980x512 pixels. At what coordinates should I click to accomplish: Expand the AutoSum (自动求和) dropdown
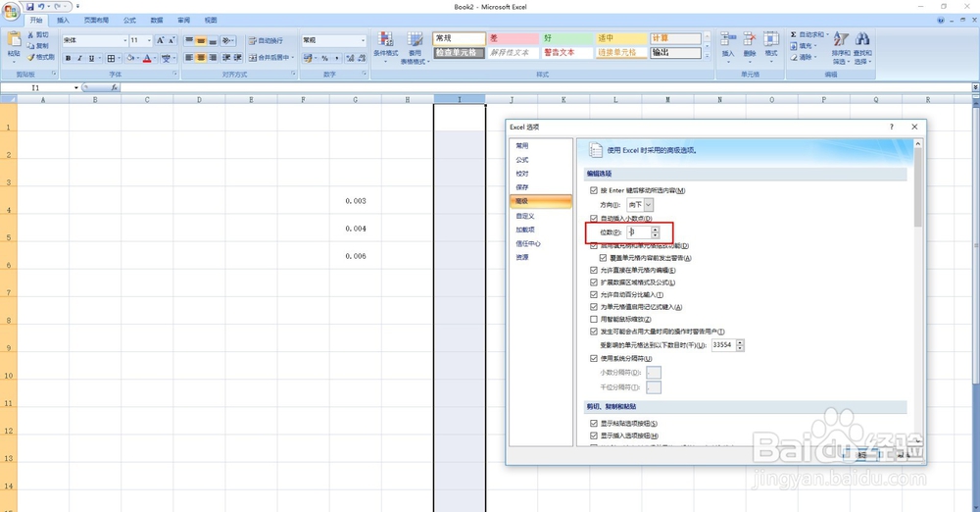point(827,34)
